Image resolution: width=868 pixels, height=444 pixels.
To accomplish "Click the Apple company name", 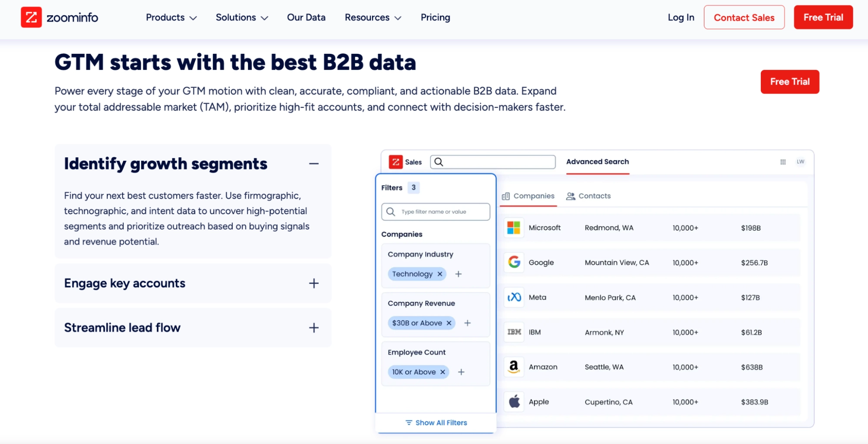I will 539,402.
